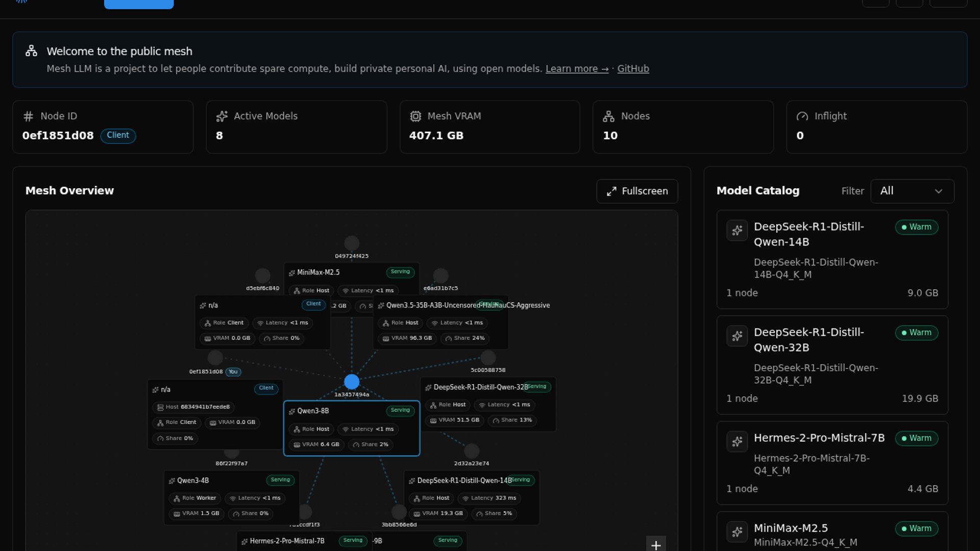The image size is (980, 551).
Task: Click the blue highlighted tab in top bar
Action: point(139,4)
